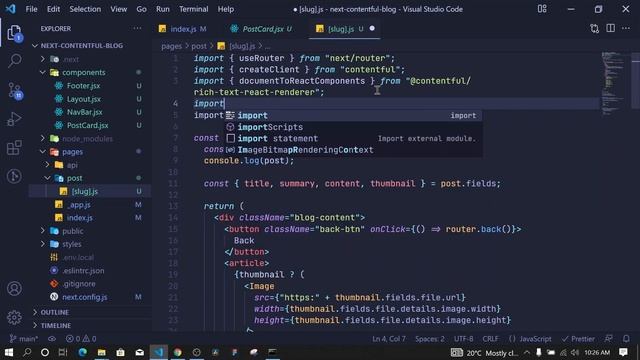Open the Accounts menu icon
The height and width of the screenshot is (360, 640).
tap(14, 288)
